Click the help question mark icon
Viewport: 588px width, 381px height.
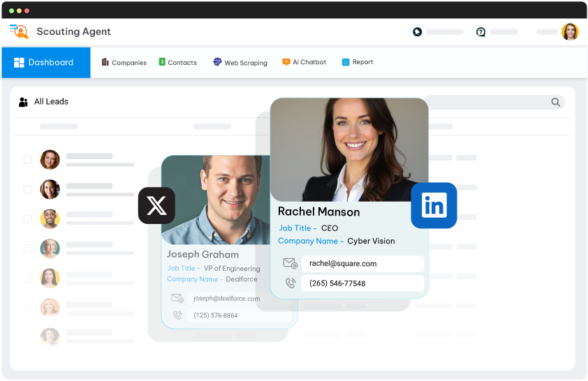tap(480, 32)
